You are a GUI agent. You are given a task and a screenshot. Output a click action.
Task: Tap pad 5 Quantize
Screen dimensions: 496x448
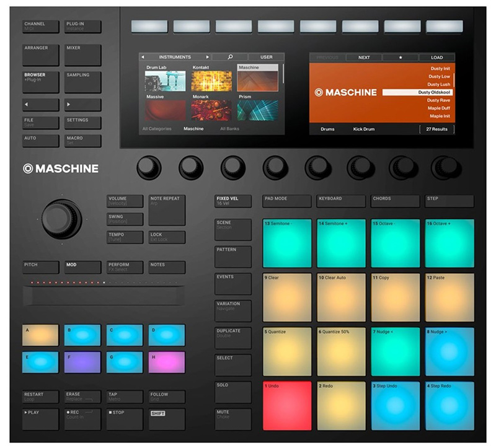click(287, 351)
